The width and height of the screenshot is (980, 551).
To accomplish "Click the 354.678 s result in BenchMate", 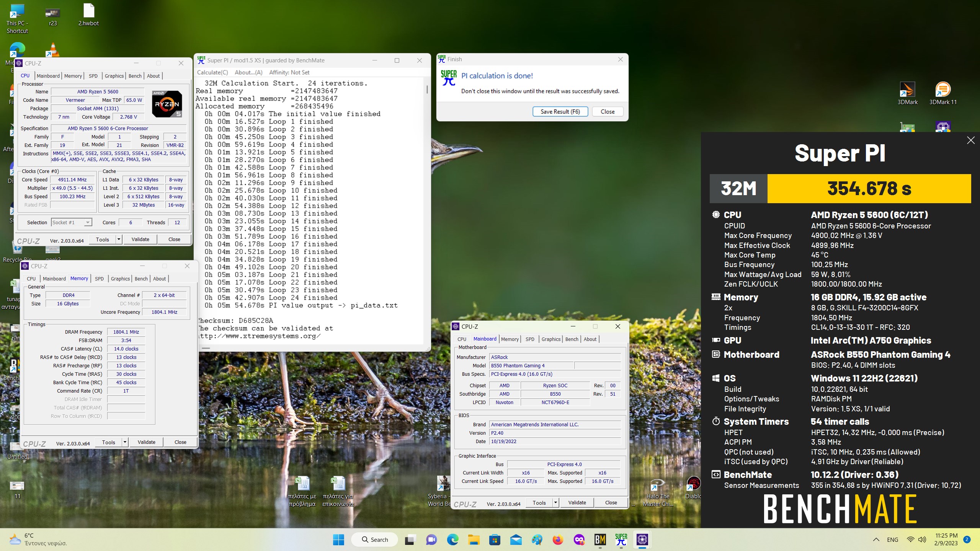I will (x=869, y=189).
